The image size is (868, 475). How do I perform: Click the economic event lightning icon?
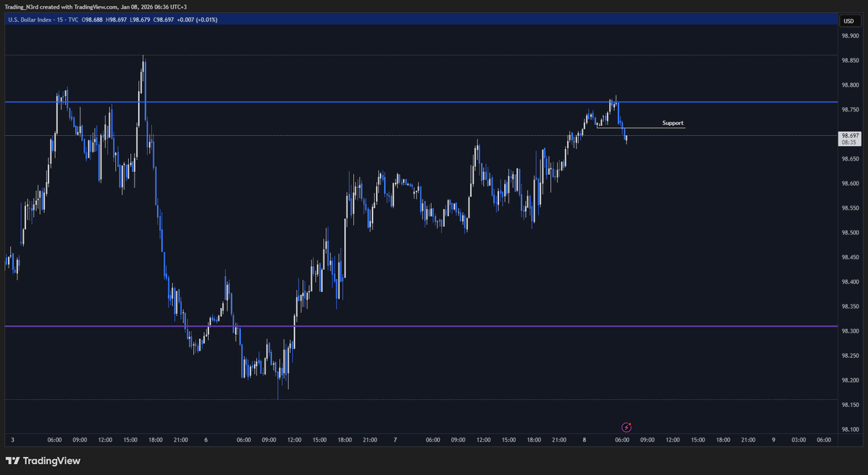pos(627,428)
